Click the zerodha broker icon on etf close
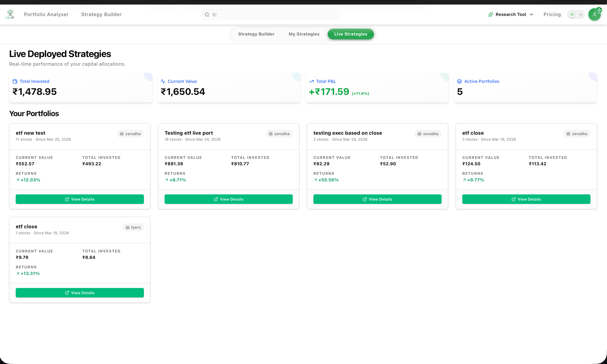Image resolution: width=607 pixels, height=364 pixels. tap(568, 134)
